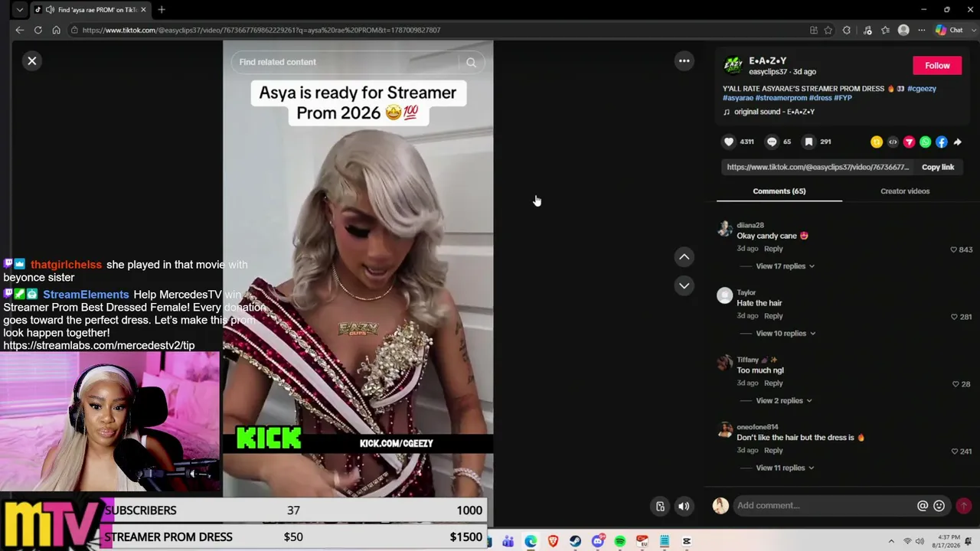
Task: Copy the video link
Action: pyautogui.click(x=938, y=167)
